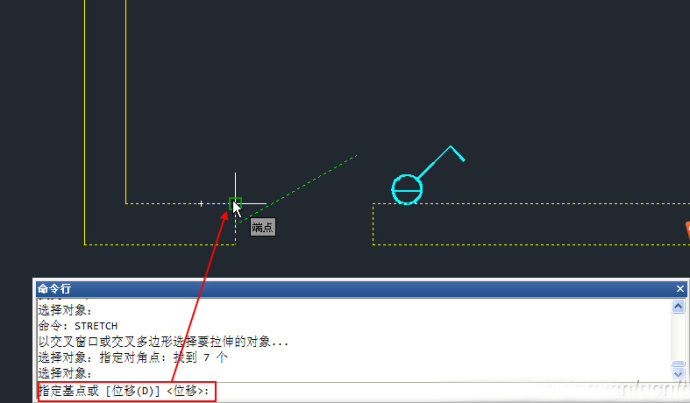Click the 命令: STRETCH history line

(78, 326)
